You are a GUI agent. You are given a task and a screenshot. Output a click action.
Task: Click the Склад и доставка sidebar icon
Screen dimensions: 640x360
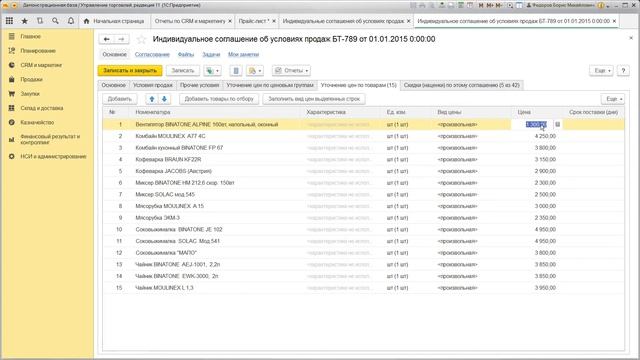11,108
